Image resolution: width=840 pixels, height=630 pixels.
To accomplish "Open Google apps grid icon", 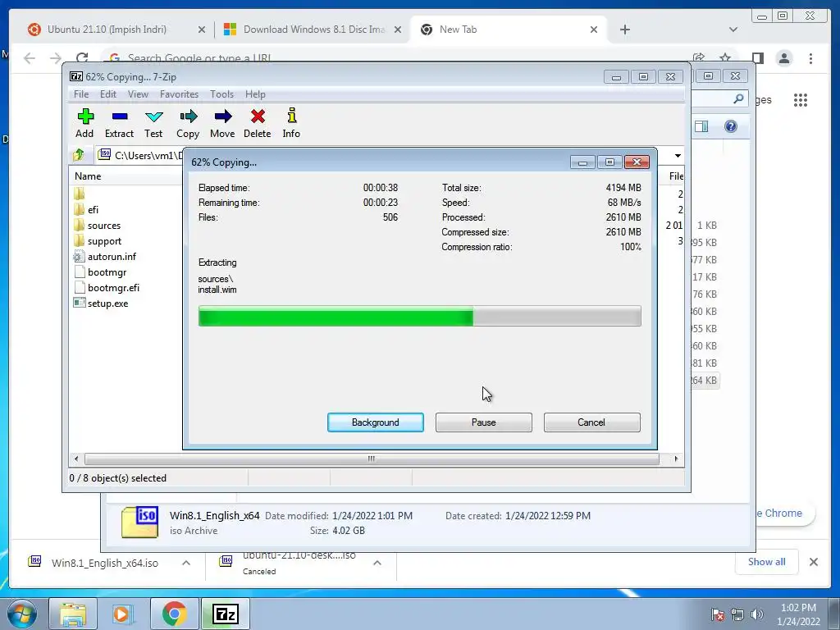I will pyautogui.click(x=801, y=99).
